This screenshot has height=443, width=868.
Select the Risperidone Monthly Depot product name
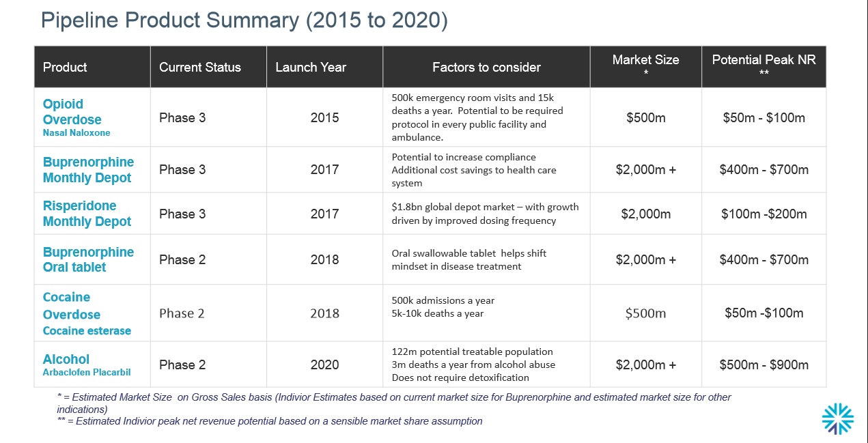pyautogui.click(x=87, y=214)
